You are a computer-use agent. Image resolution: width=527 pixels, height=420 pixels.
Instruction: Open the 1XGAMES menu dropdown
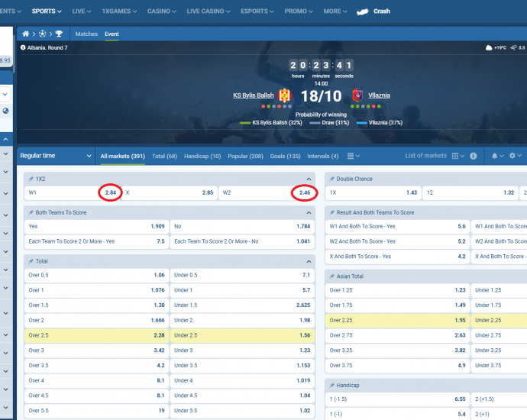[119, 11]
